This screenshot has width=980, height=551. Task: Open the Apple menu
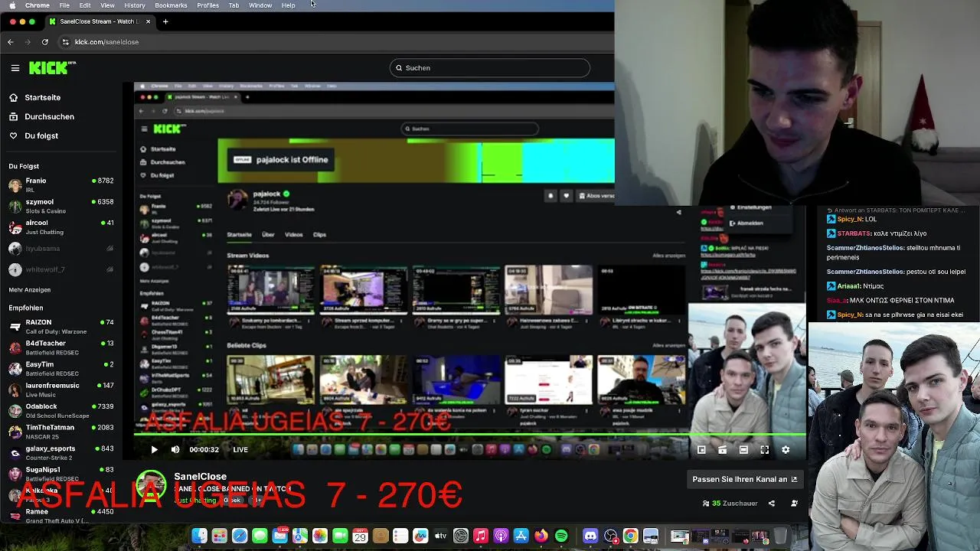12,5
